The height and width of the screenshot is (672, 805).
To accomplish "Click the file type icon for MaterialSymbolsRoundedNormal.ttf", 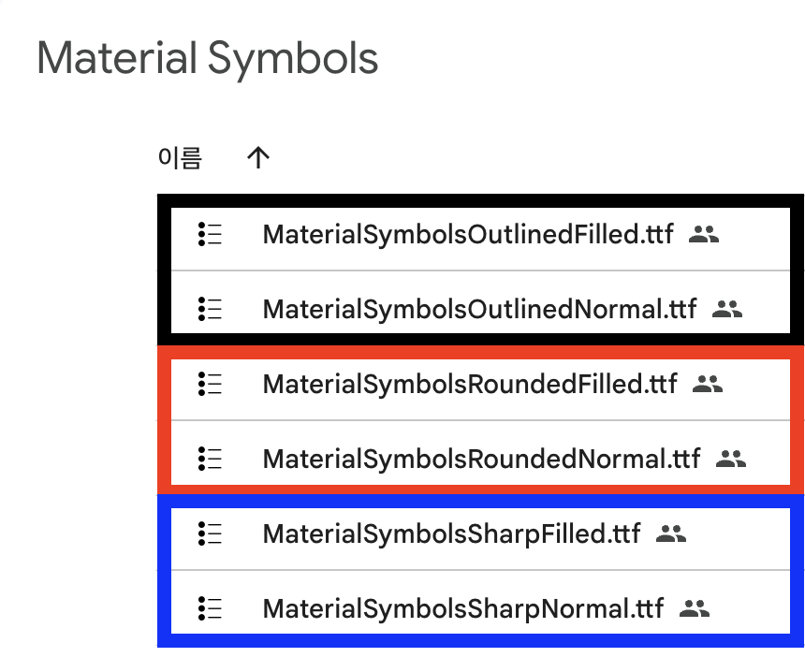I will point(211,459).
